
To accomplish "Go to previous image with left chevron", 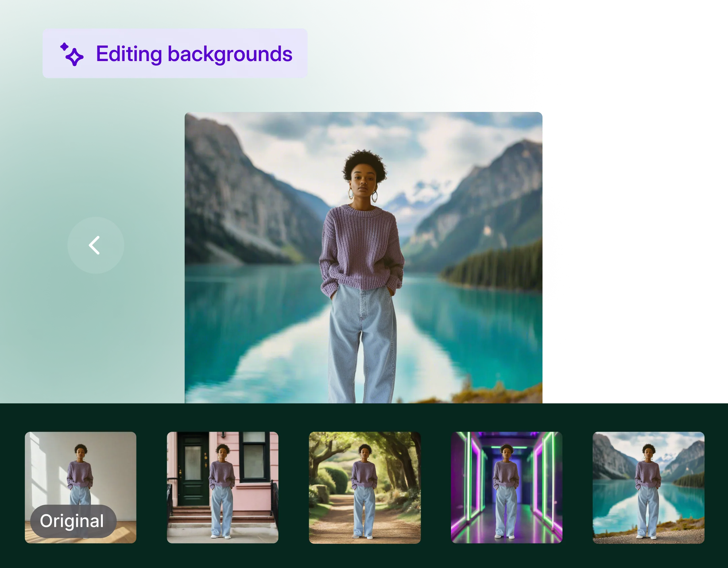I will click(x=96, y=245).
